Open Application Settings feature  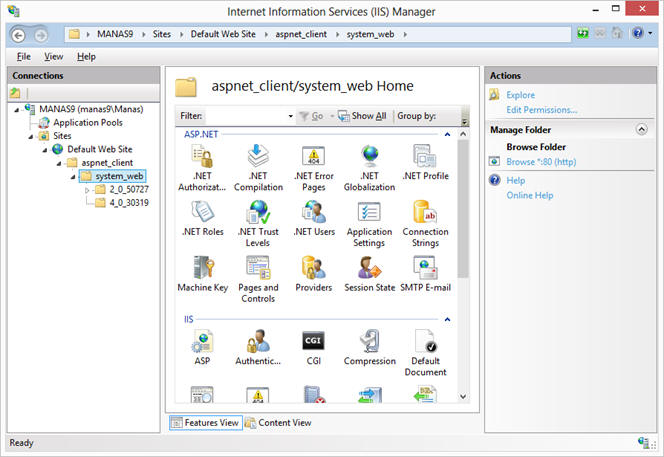point(369,224)
